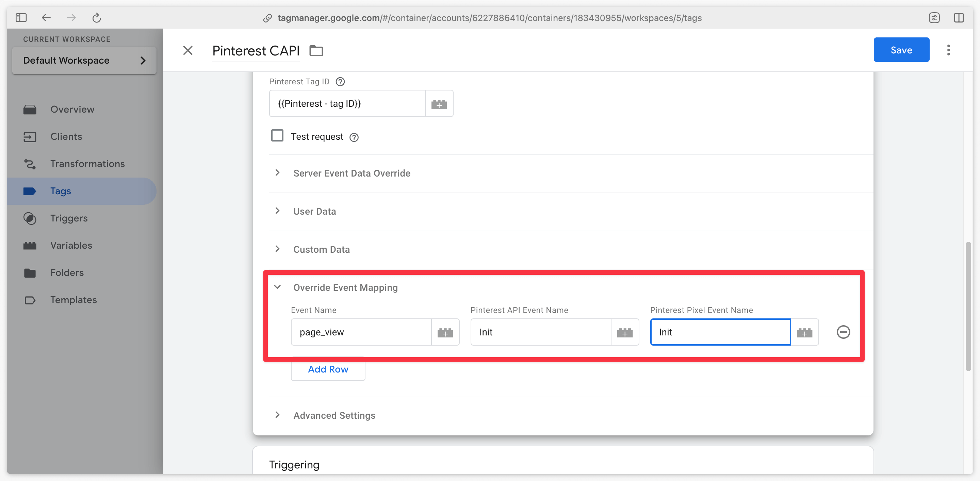Close the Pinterest CAPI tag editor
Screen dimensions: 980x481
[187, 50]
